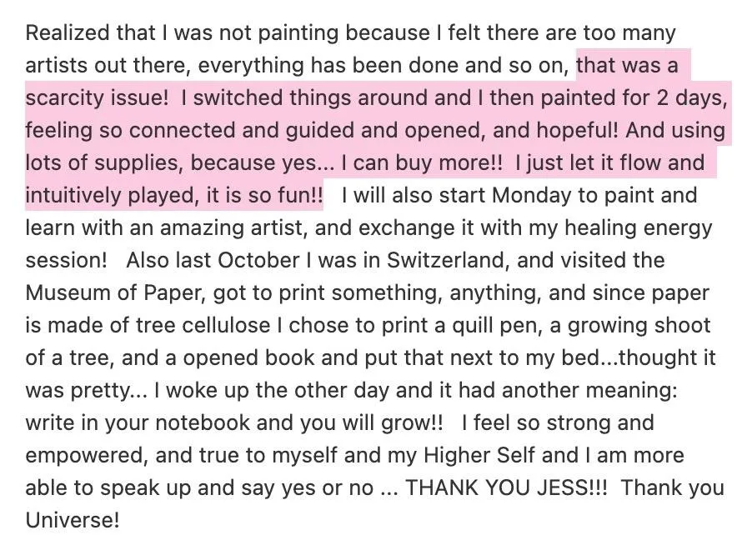The height and width of the screenshot is (560, 752).
Task: Click the capitalized text "THANK YOU JESS!!!"
Action: 506,488
